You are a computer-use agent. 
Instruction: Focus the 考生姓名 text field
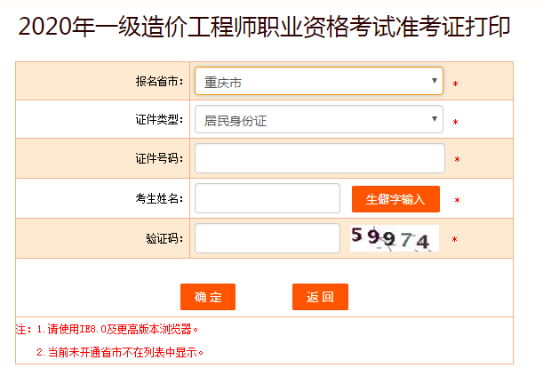pyautogui.click(x=267, y=199)
